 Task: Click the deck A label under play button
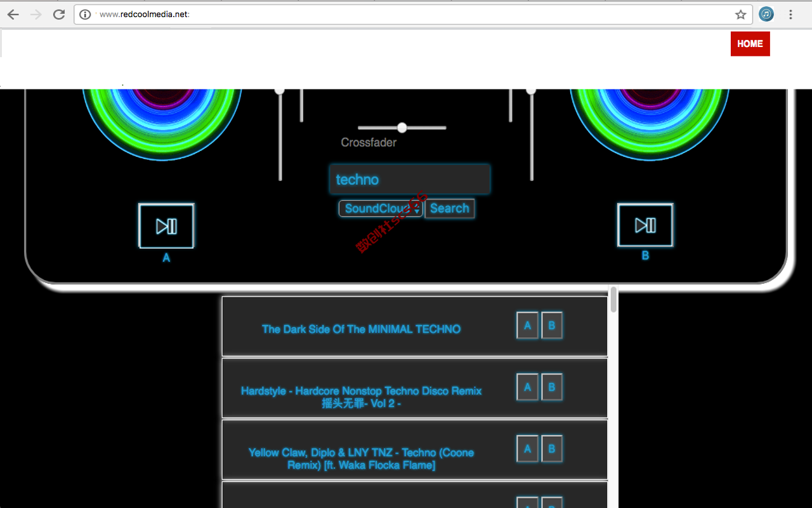pos(166,258)
